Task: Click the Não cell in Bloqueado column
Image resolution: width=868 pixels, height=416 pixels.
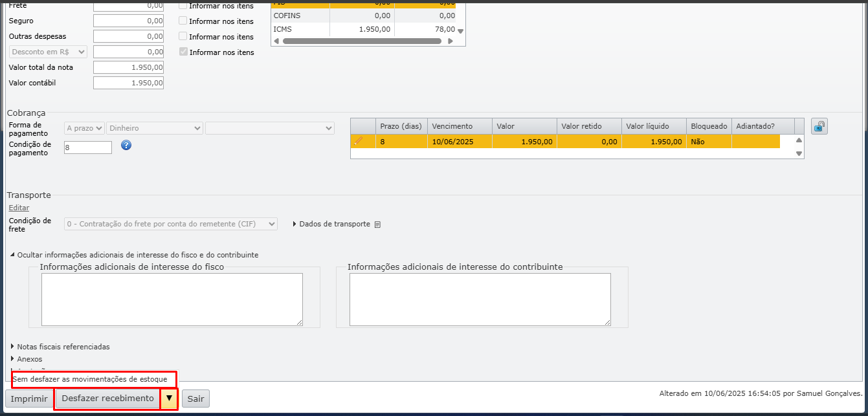Action: pos(709,141)
